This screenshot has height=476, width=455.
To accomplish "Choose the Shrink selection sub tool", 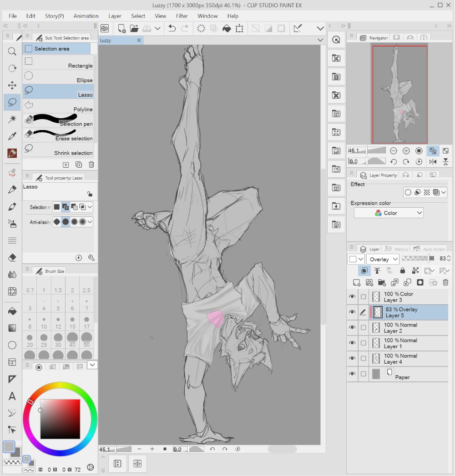I will tap(58, 150).
